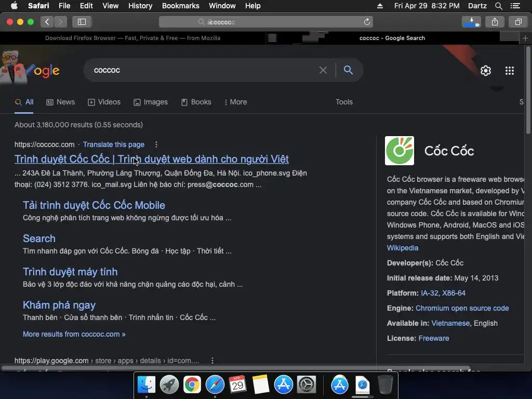
Task: Clear the Google search box text
Action: (323, 70)
